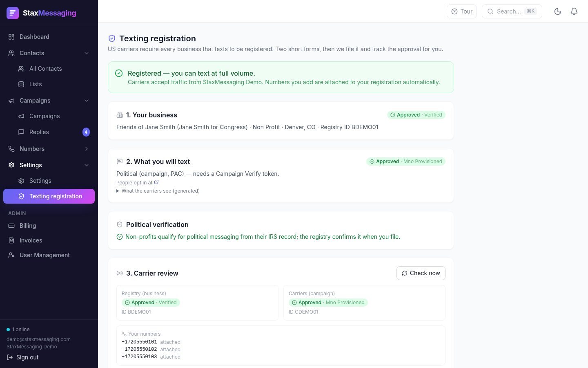Click the Billing card icon
Viewport: 588px width, 368px height.
pyautogui.click(x=11, y=226)
